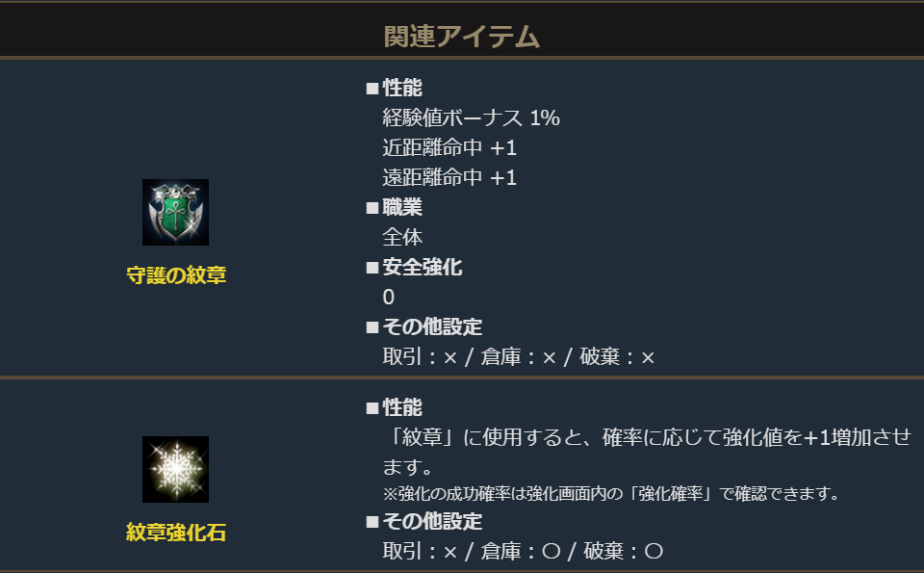Click the safe enhancement value 0
The width and height of the screenshot is (924, 573).
tap(389, 297)
